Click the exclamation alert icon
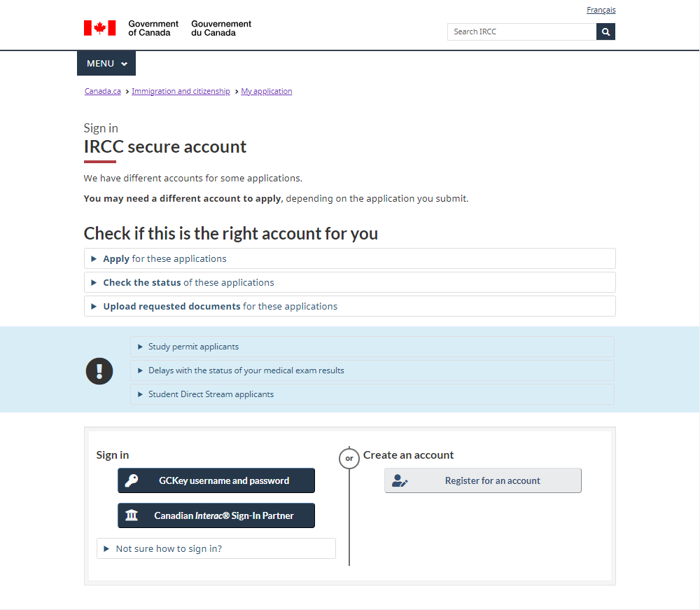Viewport: 700px width, 610px height. pos(99,370)
